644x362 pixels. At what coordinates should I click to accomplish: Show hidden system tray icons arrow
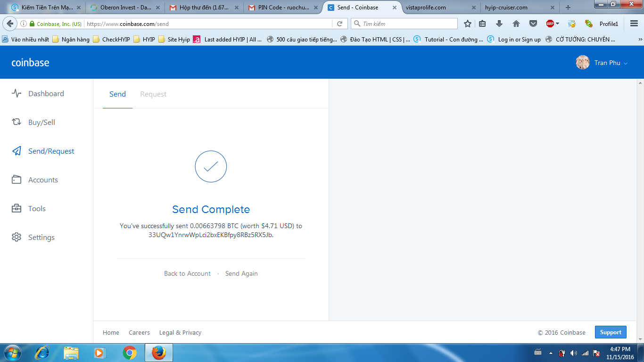(x=551, y=353)
